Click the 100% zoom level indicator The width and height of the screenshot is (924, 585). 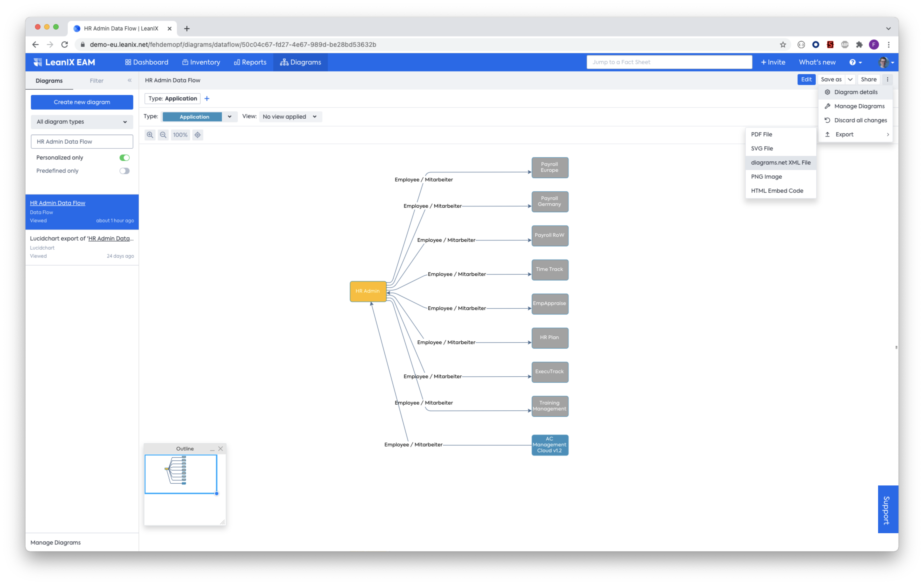(180, 135)
